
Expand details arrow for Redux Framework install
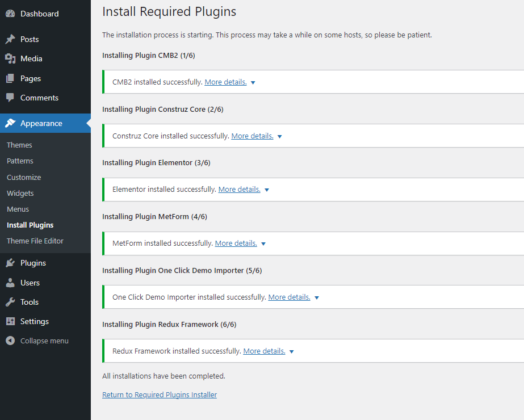point(291,351)
